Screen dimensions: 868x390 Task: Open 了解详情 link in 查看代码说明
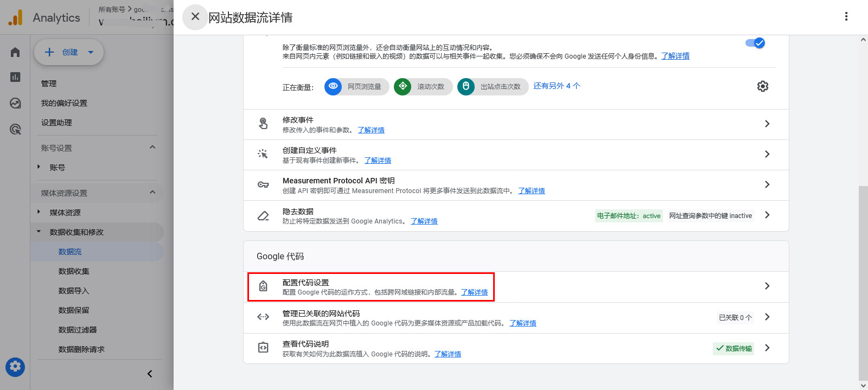448,354
